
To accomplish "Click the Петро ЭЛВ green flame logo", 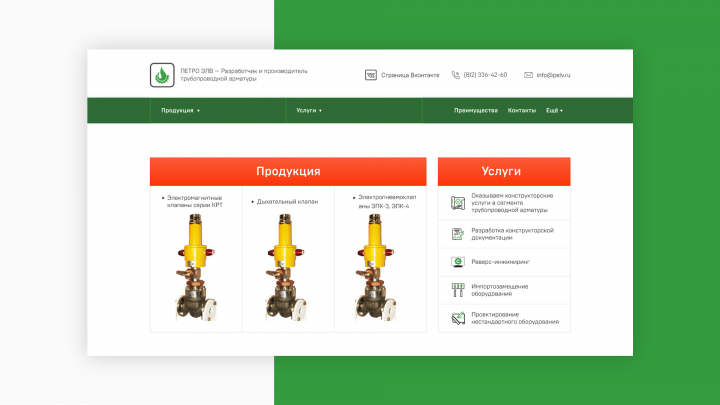I will pos(162,75).
